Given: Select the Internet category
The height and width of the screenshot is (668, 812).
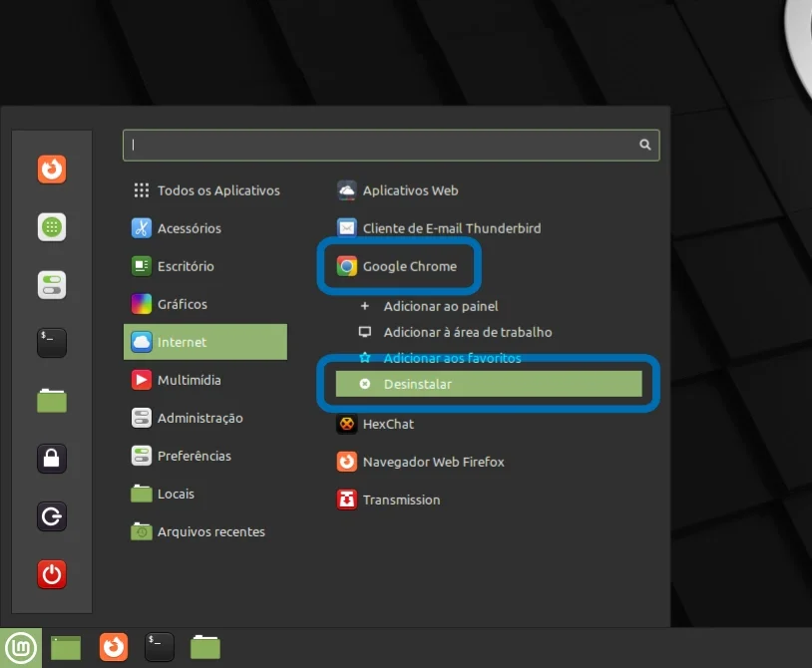Looking at the screenshot, I should [205, 342].
